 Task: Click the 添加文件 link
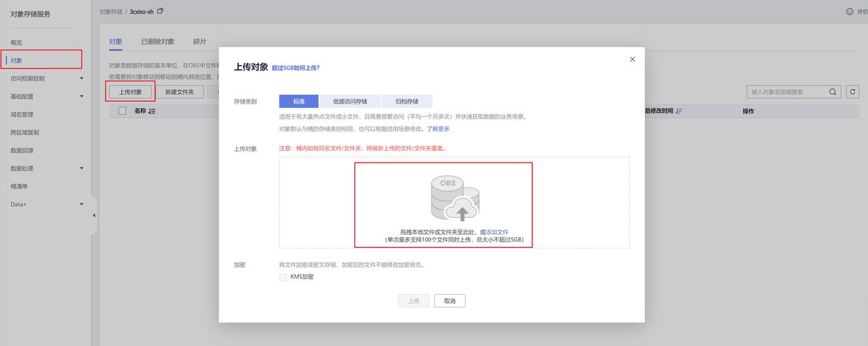(x=497, y=232)
